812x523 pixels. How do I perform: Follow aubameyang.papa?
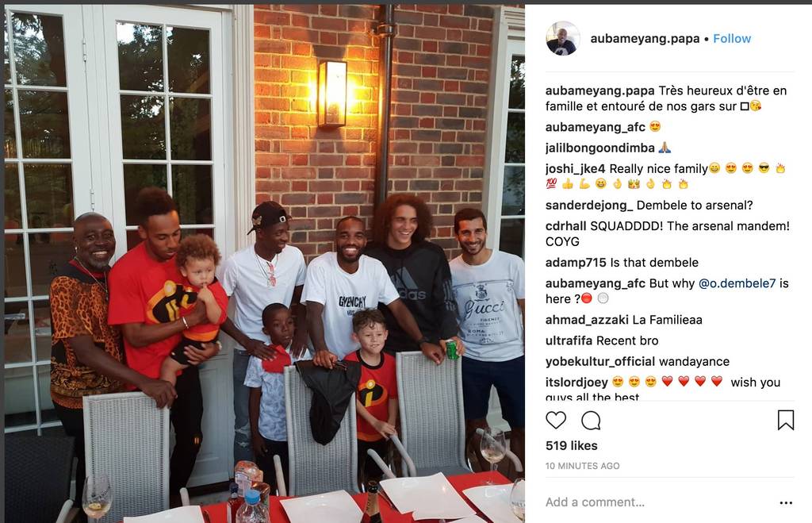coord(732,38)
